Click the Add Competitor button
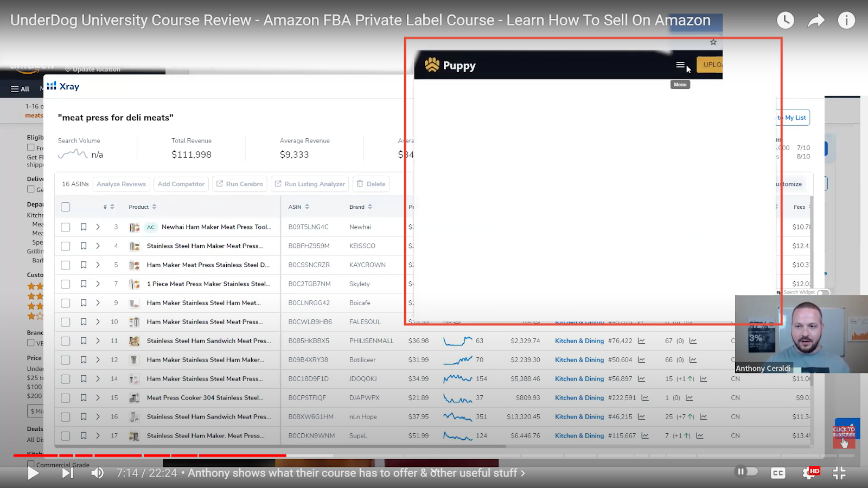This screenshot has height=488, width=868. tap(181, 184)
